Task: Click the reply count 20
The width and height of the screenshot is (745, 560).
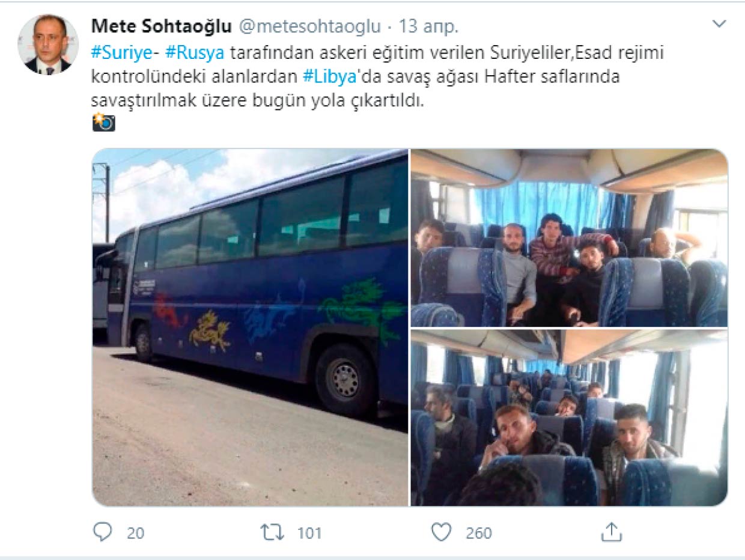Action: [x=136, y=532]
